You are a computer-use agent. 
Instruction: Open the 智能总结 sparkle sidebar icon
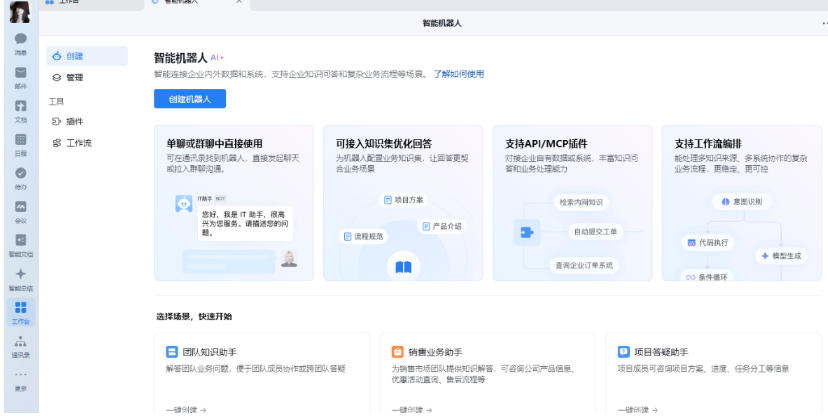point(21,273)
